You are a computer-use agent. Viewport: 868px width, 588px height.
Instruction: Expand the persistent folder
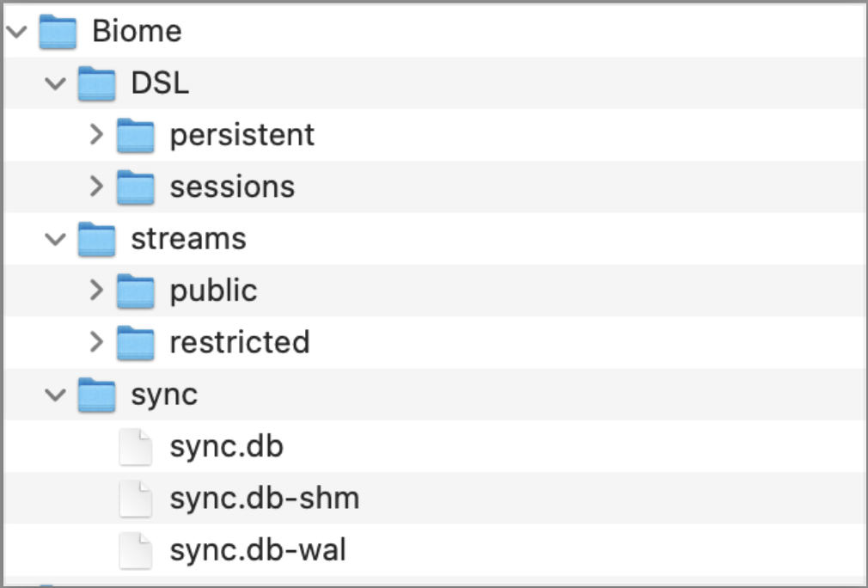click(x=96, y=135)
